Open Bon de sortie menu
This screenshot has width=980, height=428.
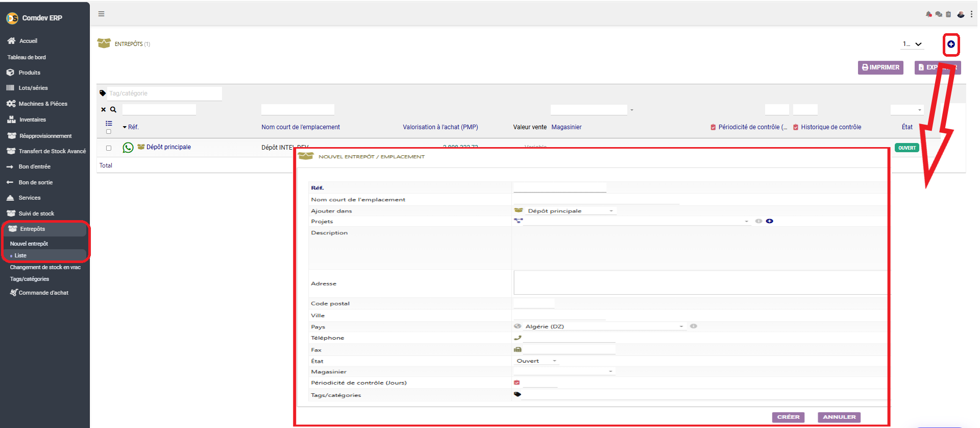click(36, 182)
